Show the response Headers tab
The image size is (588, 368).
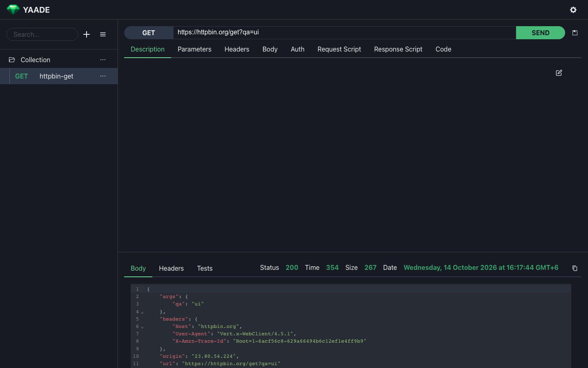point(171,268)
